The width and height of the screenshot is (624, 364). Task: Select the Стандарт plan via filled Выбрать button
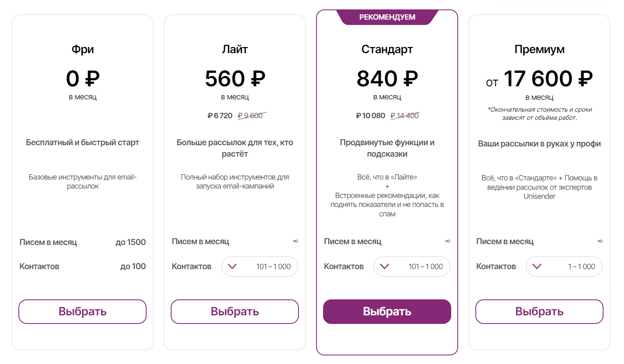(387, 312)
